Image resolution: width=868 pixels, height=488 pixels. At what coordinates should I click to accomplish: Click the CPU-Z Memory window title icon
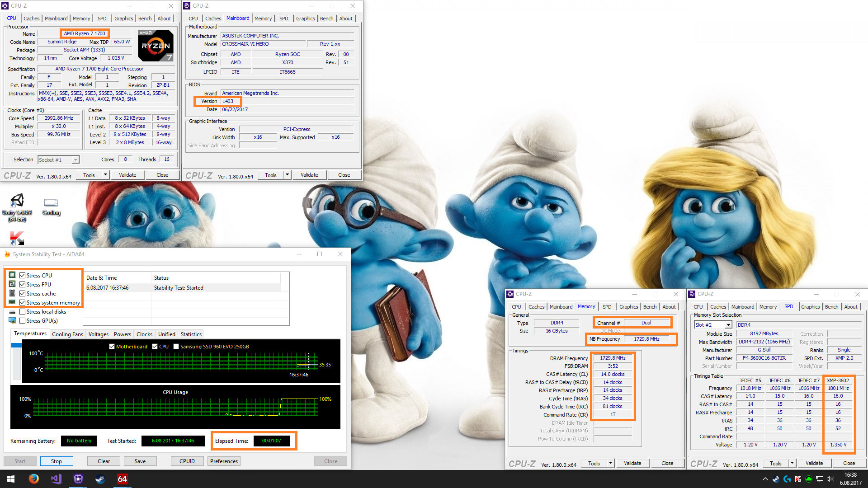click(510, 294)
